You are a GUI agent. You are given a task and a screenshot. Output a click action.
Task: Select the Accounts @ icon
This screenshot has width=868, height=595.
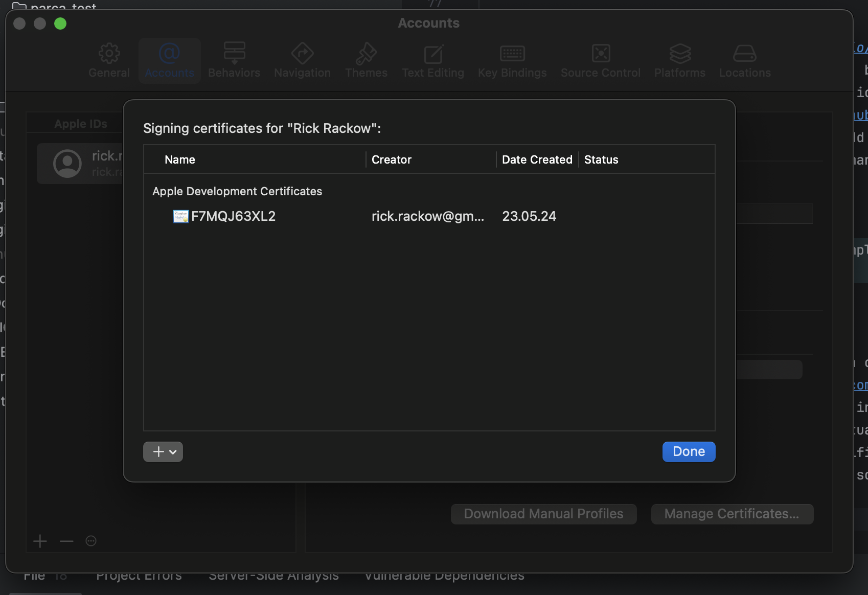pyautogui.click(x=169, y=53)
